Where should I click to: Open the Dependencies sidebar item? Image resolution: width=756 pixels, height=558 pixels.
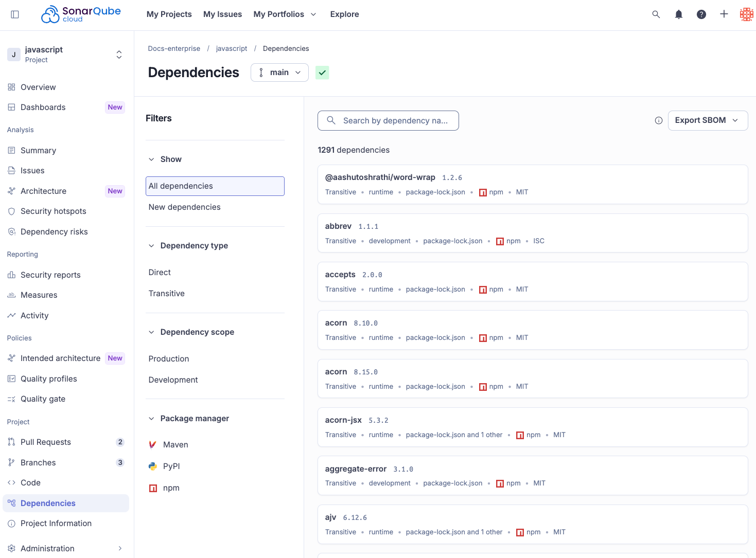66,503
